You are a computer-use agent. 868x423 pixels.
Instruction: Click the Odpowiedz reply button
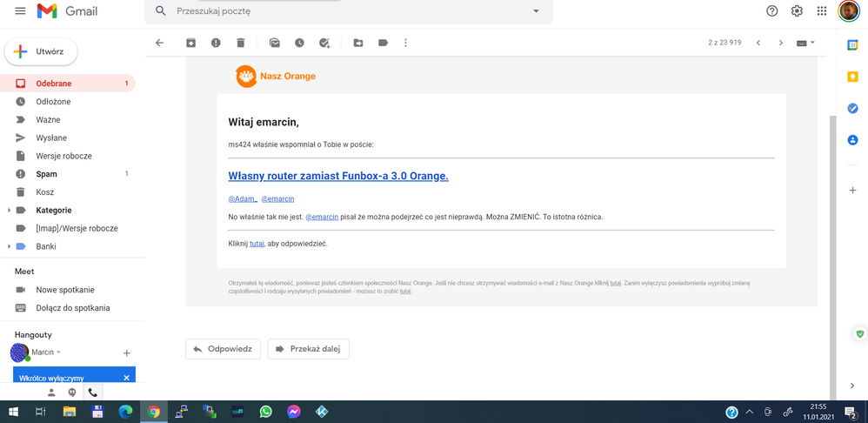coord(224,349)
